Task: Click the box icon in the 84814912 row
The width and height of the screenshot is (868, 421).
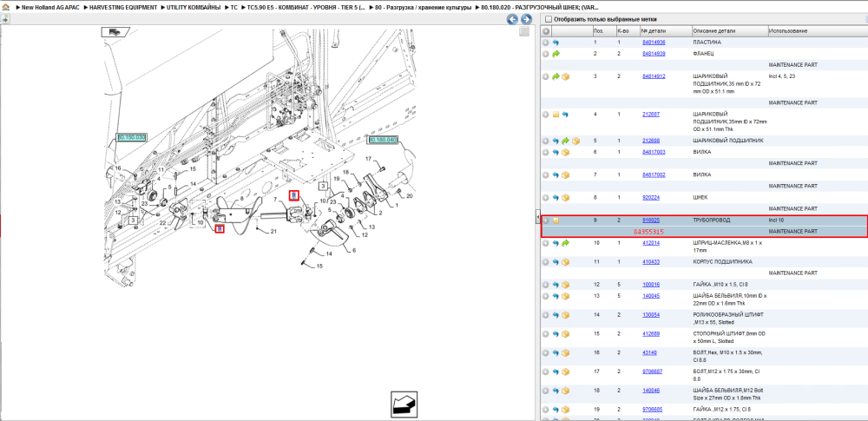Action: [566, 76]
